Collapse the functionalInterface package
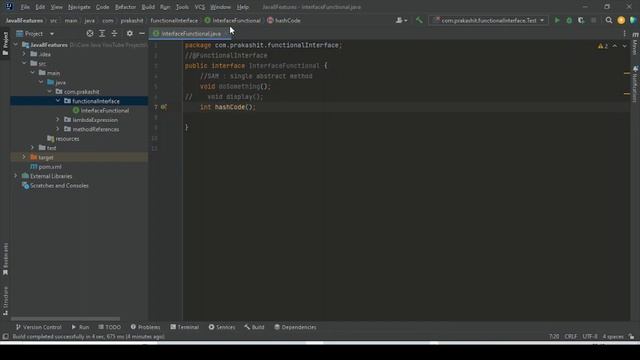The height and width of the screenshot is (360, 640). click(x=58, y=101)
